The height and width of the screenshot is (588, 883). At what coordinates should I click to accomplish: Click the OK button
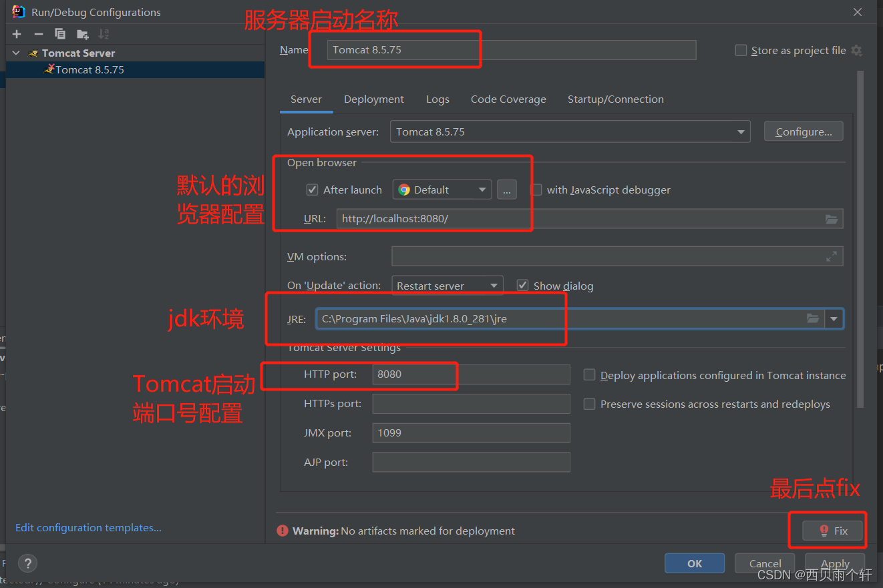(695, 563)
